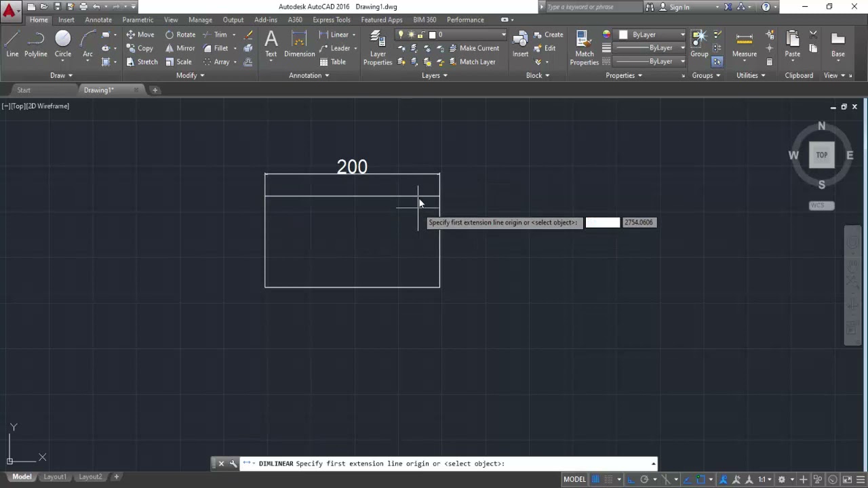Switch to the Parametric ribbon tab
The image size is (868, 488).
(138, 20)
